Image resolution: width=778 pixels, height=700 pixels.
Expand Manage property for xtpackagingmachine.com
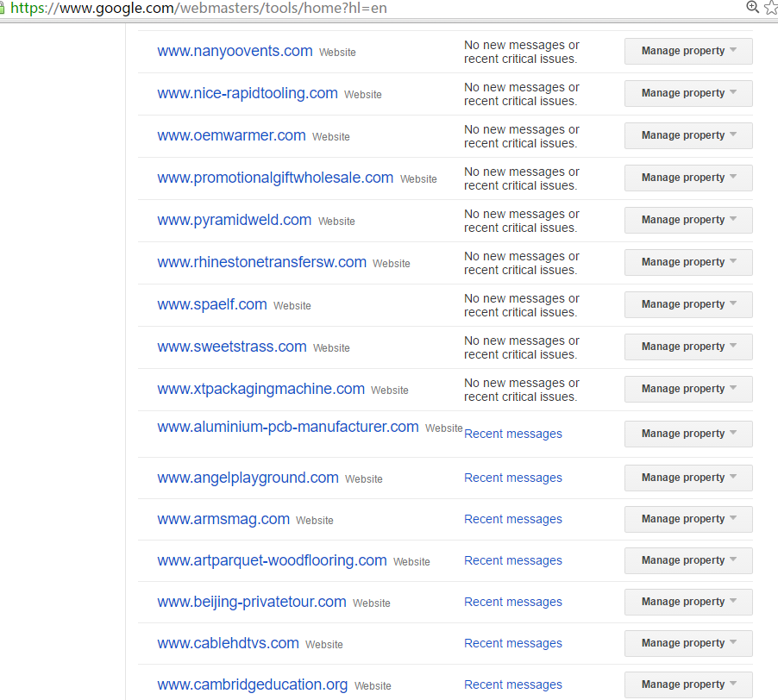(x=688, y=389)
